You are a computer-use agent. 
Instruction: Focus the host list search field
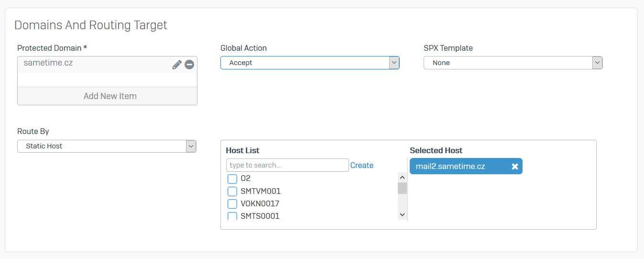point(287,165)
